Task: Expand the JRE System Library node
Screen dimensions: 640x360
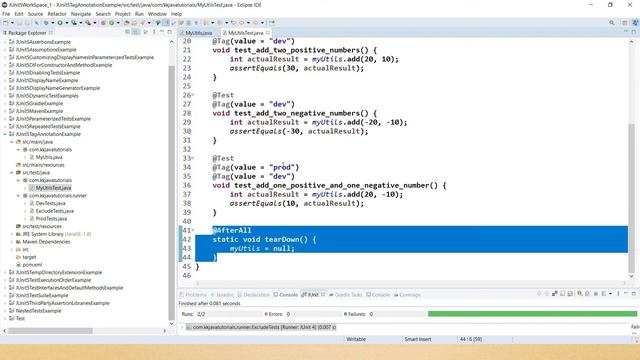Action: pyautogui.click(x=11, y=234)
